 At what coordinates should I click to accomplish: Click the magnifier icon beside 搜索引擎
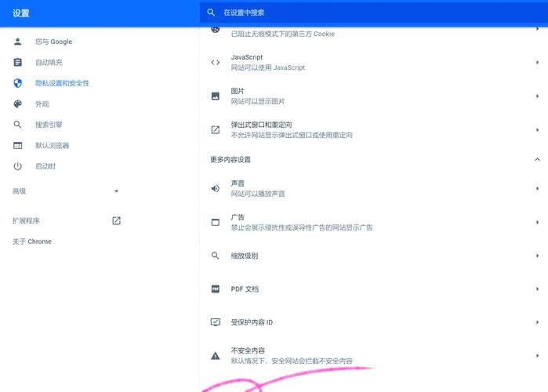pos(17,125)
